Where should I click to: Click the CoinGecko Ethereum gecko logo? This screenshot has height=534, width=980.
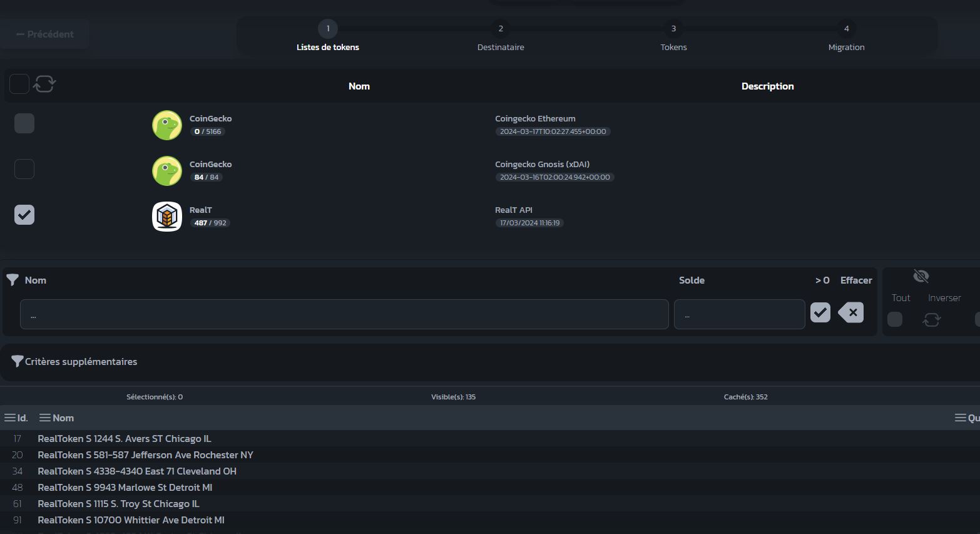pyautogui.click(x=167, y=125)
